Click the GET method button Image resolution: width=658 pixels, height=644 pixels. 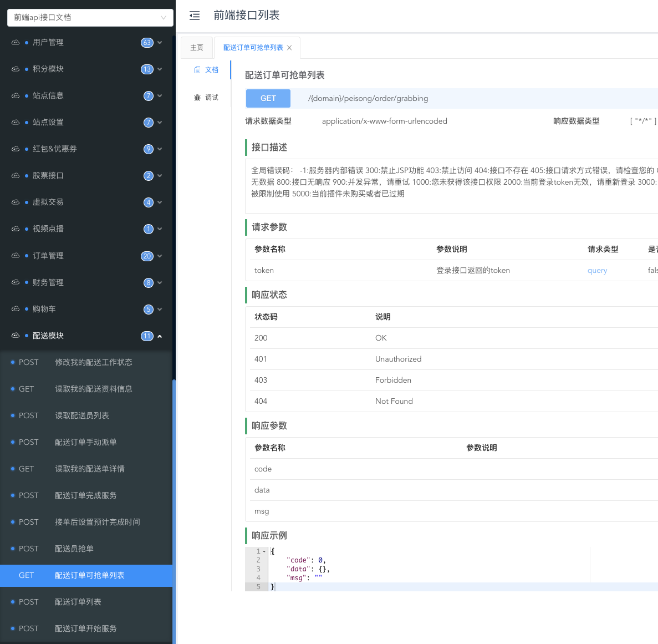tap(268, 98)
